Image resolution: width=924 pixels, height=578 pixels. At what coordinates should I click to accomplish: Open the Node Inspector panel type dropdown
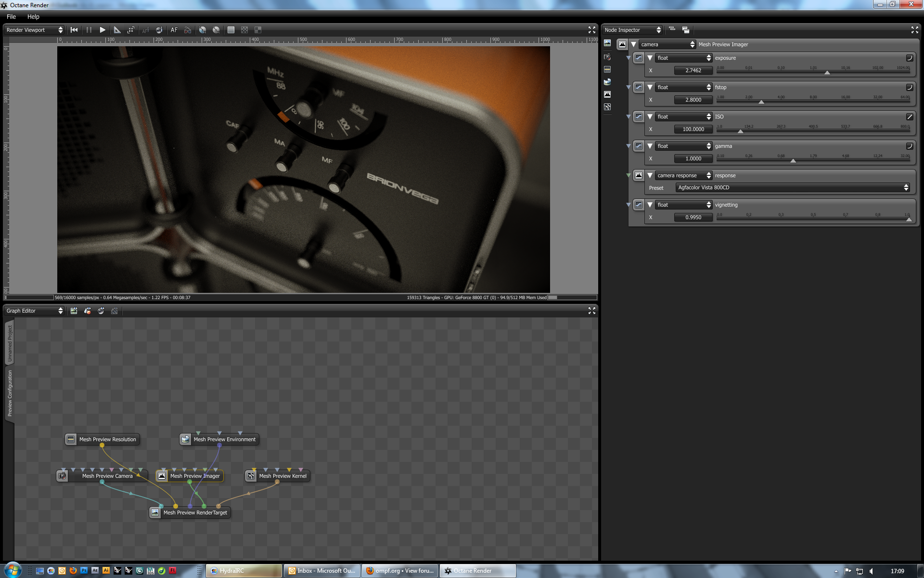633,30
